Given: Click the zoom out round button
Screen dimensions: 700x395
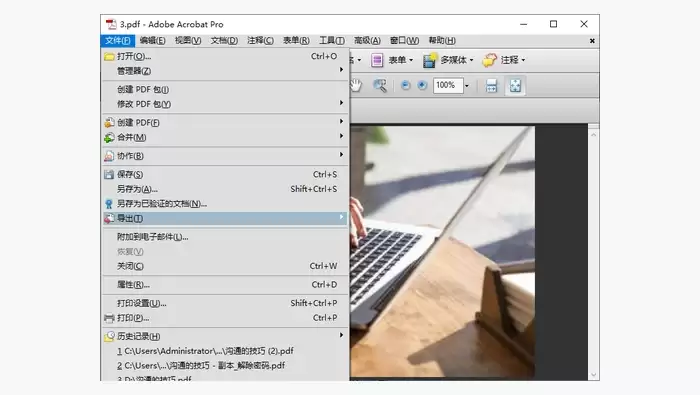Looking at the screenshot, I should (405, 85).
